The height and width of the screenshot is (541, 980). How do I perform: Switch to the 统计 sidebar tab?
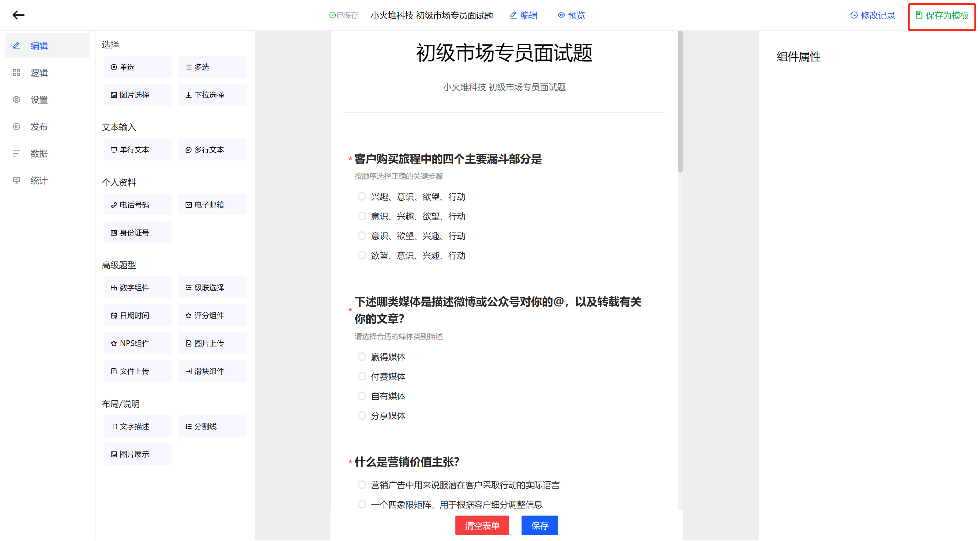(x=39, y=180)
